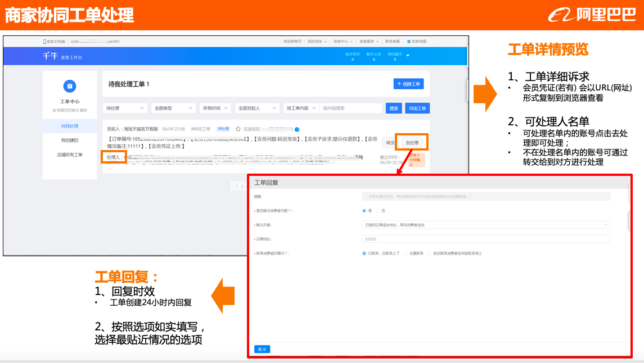Click the 工单中心 clipboard icon

69,86
